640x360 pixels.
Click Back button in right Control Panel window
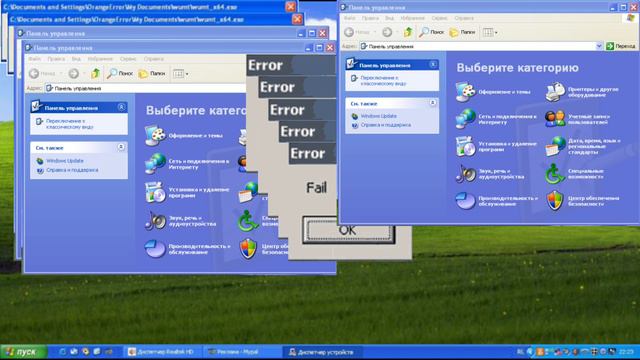[x=356, y=32]
